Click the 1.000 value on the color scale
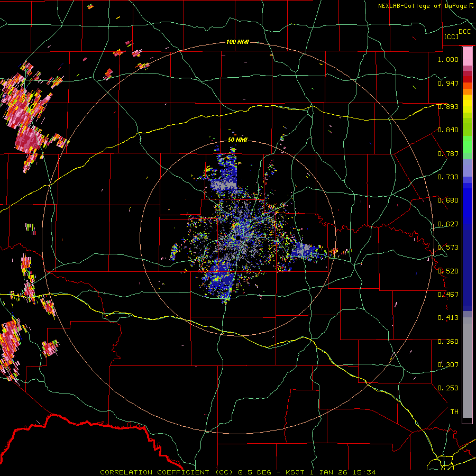Image resolution: width=476 pixels, height=476 pixels. click(x=448, y=59)
